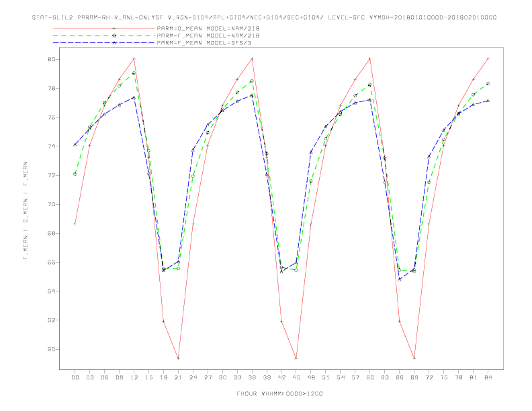532x411 pixels.
Task: Click x-axis tick label 27
Action: pyautogui.click(x=208, y=377)
